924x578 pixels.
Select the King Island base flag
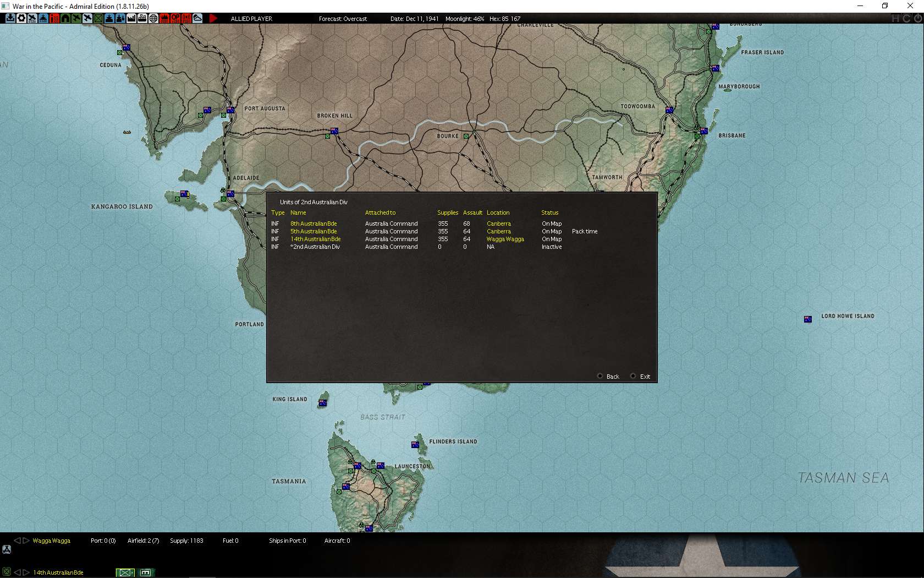point(323,403)
